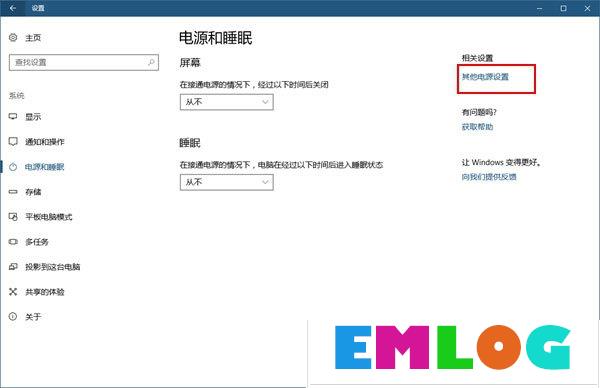Viewport: 600px width, 388px height.
Task: Open the 显示 settings page
Action: (x=33, y=117)
